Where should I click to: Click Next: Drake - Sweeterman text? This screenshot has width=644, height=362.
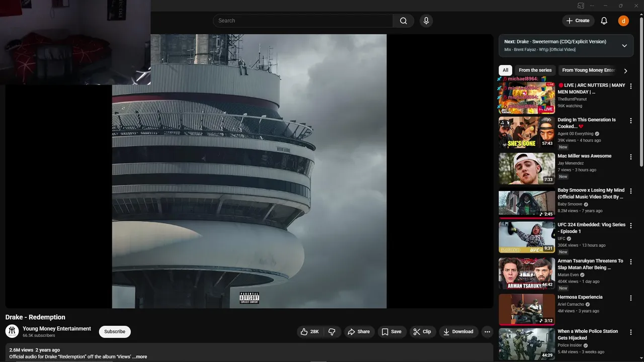[x=555, y=42]
